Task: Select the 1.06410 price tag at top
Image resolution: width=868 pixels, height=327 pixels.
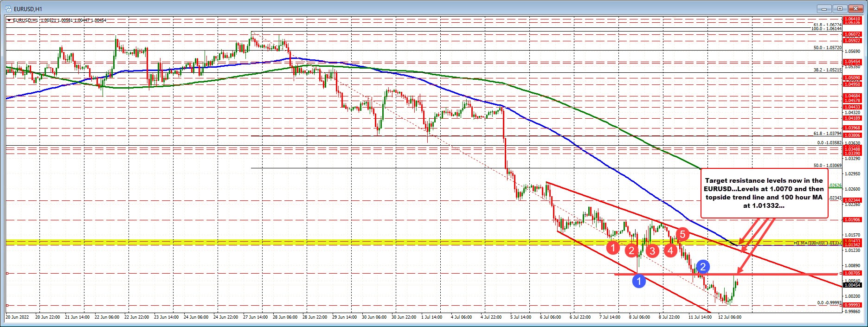Action: point(852,19)
